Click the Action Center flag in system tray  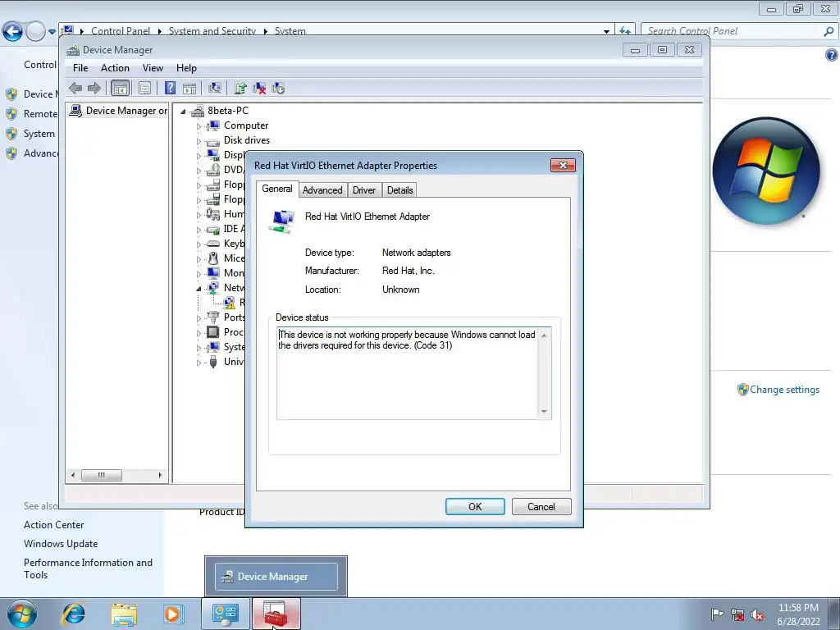[717, 614]
